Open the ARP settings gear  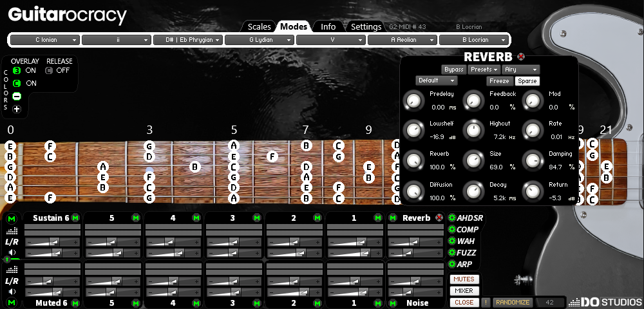pyautogui.click(x=452, y=264)
